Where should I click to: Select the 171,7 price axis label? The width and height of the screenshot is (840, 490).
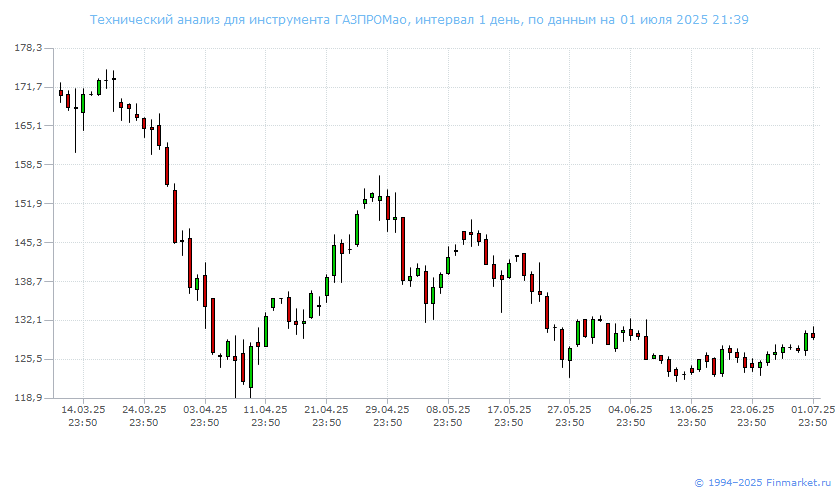[28, 87]
